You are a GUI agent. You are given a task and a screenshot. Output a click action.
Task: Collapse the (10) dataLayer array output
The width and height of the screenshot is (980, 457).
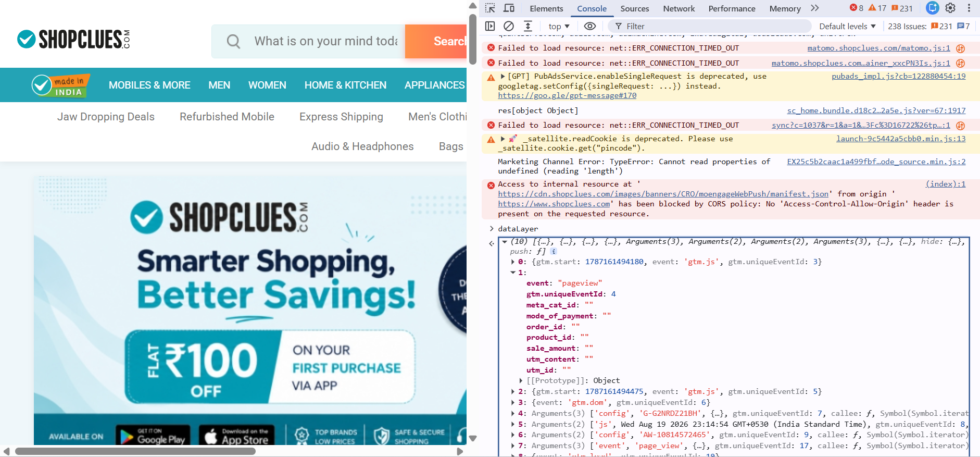click(x=505, y=242)
